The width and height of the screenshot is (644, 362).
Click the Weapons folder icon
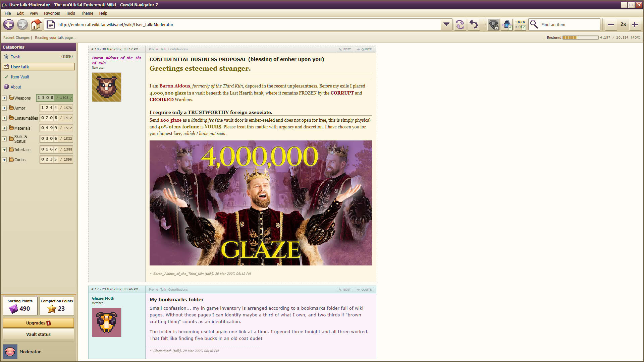(11, 98)
